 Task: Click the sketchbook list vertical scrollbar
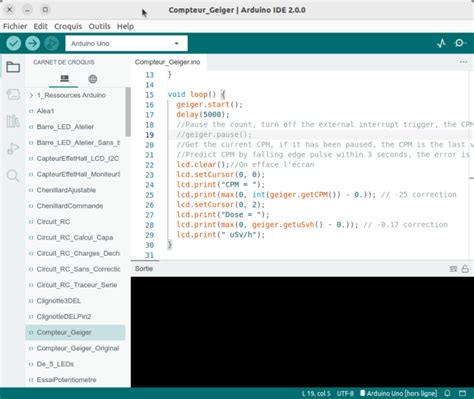pyautogui.click(x=128, y=112)
